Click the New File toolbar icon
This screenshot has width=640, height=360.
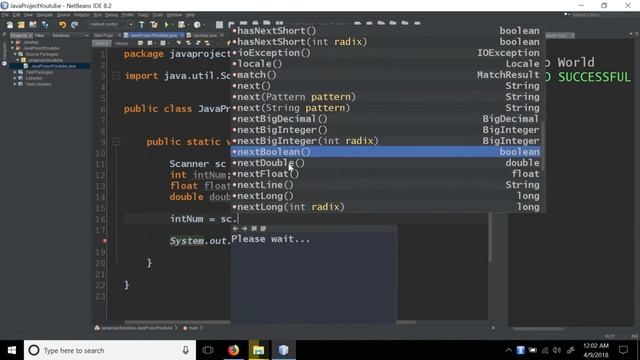(x=9, y=25)
